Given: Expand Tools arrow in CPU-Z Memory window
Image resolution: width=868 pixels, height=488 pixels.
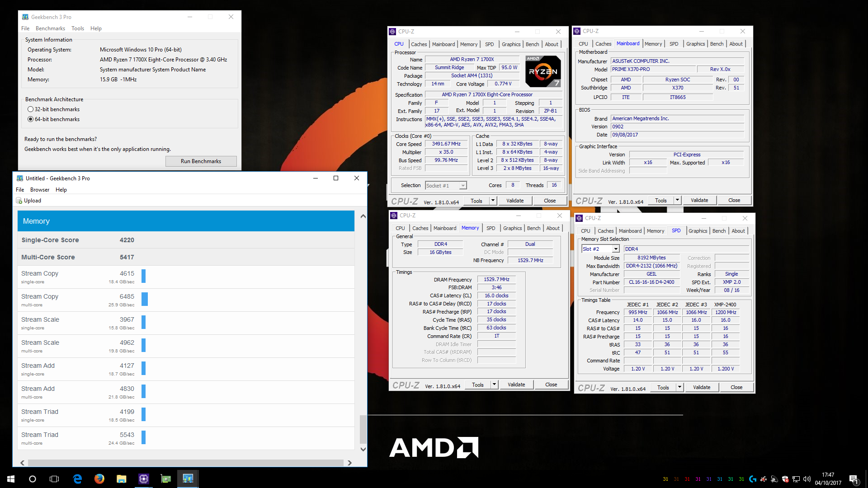Looking at the screenshot, I should (x=494, y=385).
